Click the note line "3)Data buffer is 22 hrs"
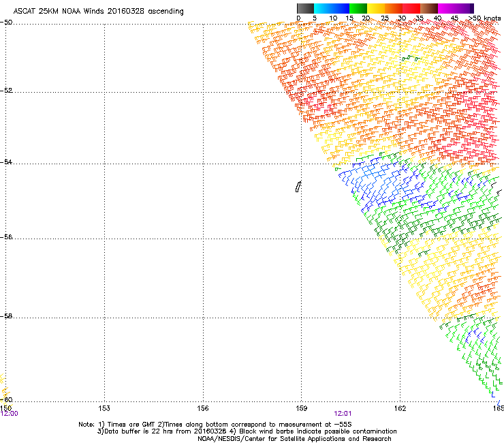Image resolution: width=504 pixels, height=443 pixels. 247,431
